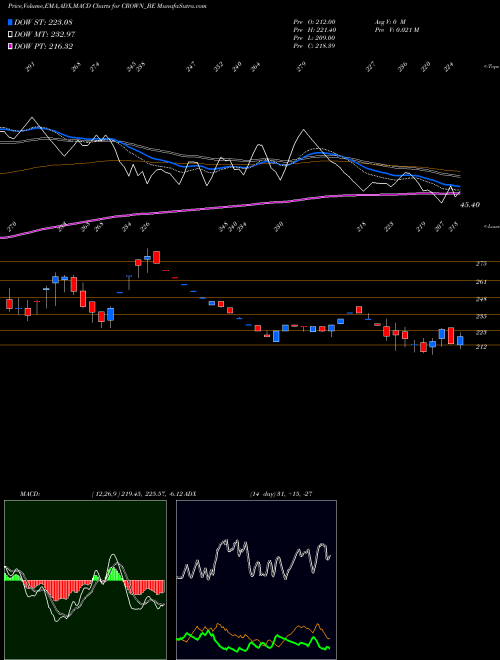This screenshot has height=660, width=500.
Task: Click the 45.40 value near the EMA lines
Action: tap(470, 205)
